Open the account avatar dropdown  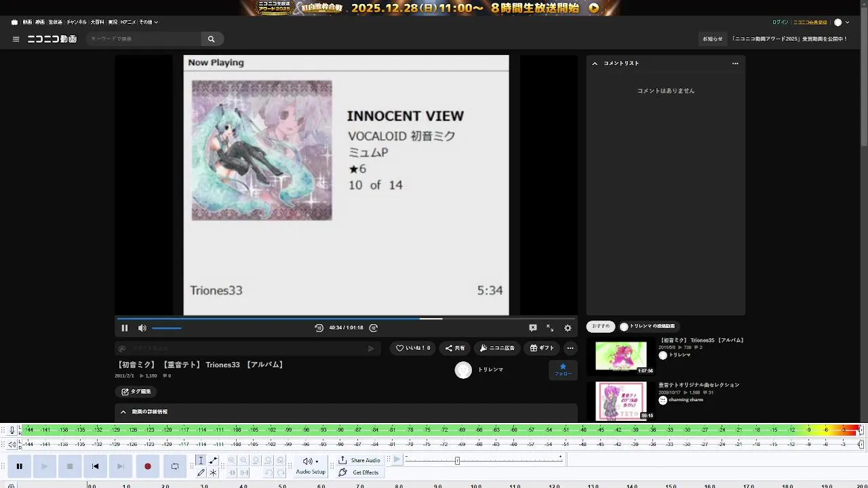point(842,22)
